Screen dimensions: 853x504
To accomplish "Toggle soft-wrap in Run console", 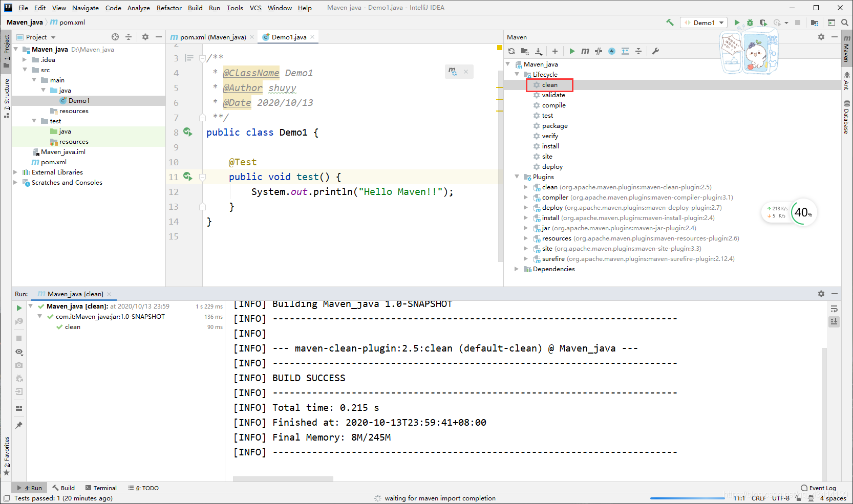I will (x=834, y=309).
